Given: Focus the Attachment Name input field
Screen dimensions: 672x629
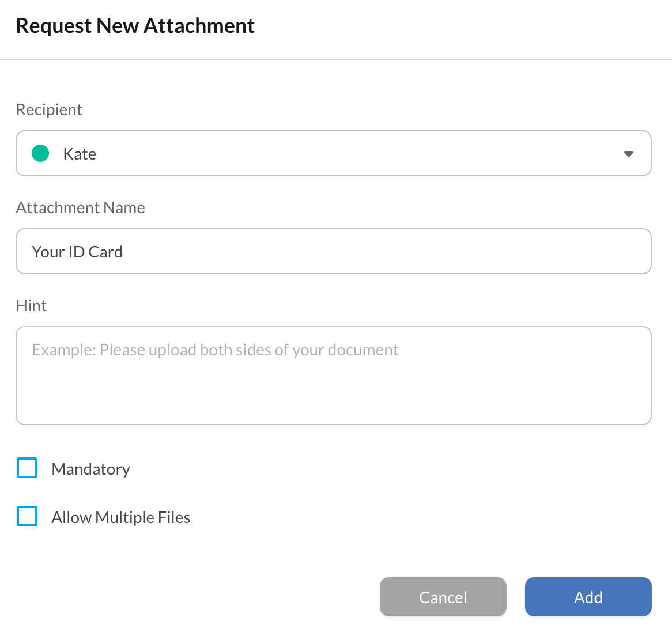Looking at the screenshot, I should [x=333, y=251].
